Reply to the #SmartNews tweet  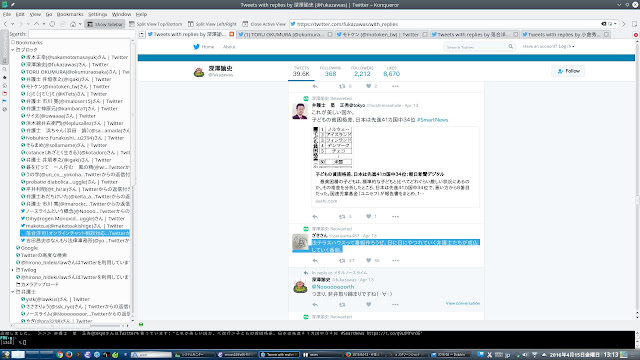click(x=315, y=217)
